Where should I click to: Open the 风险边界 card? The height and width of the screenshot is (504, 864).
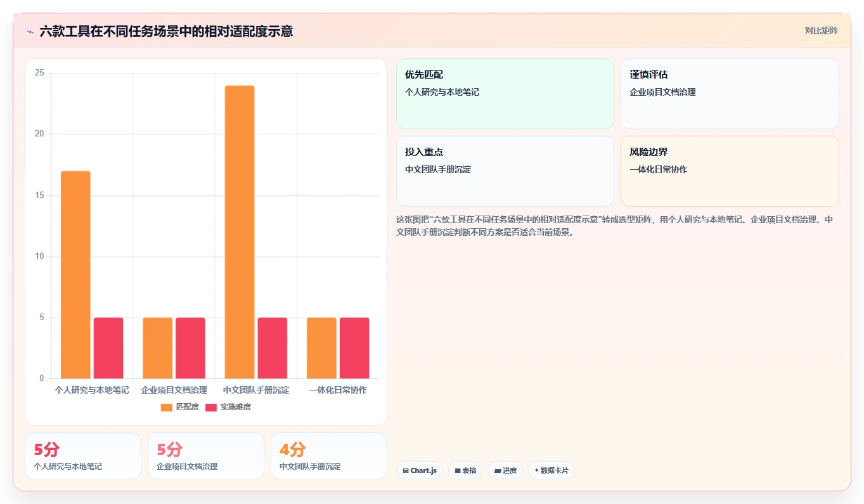coord(730,171)
